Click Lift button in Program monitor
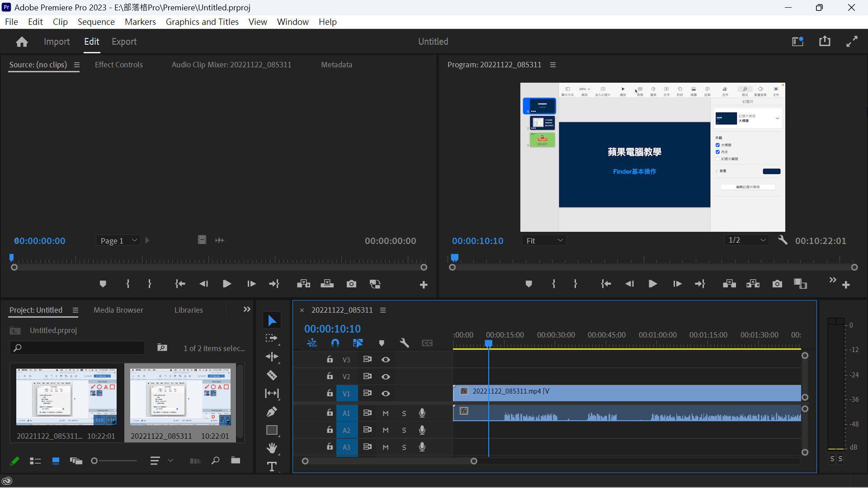Screen dimensions: 868x488 point(729,284)
